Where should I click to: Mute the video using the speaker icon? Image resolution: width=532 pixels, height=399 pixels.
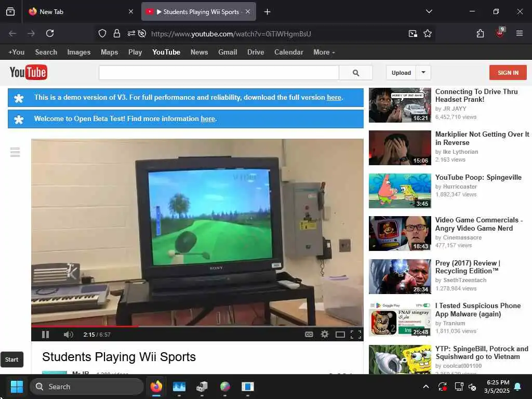pyautogui.click(x=68, y=335)
